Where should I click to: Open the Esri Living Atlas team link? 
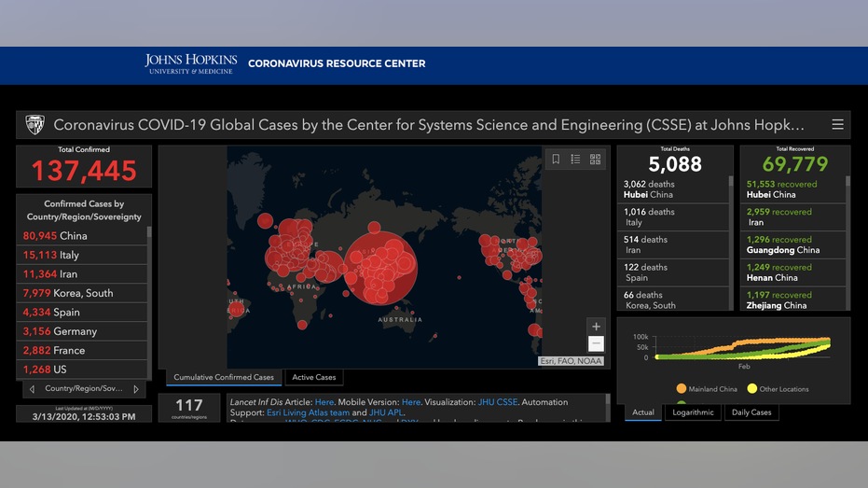[308, 412]
